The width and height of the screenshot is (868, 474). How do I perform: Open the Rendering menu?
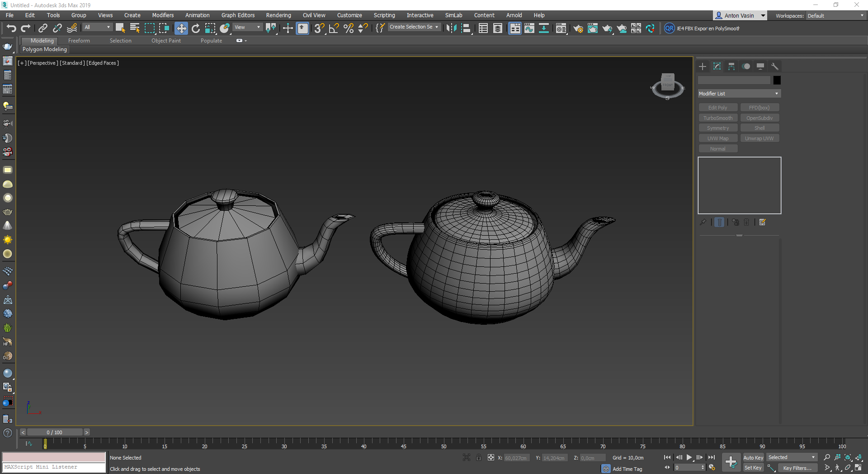[278, 15]
